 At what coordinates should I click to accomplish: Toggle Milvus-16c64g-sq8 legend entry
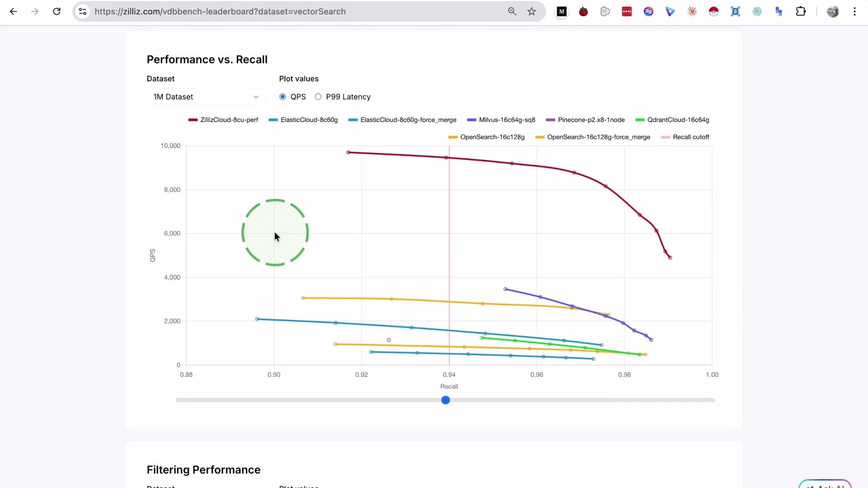click(x=501, y=120)
